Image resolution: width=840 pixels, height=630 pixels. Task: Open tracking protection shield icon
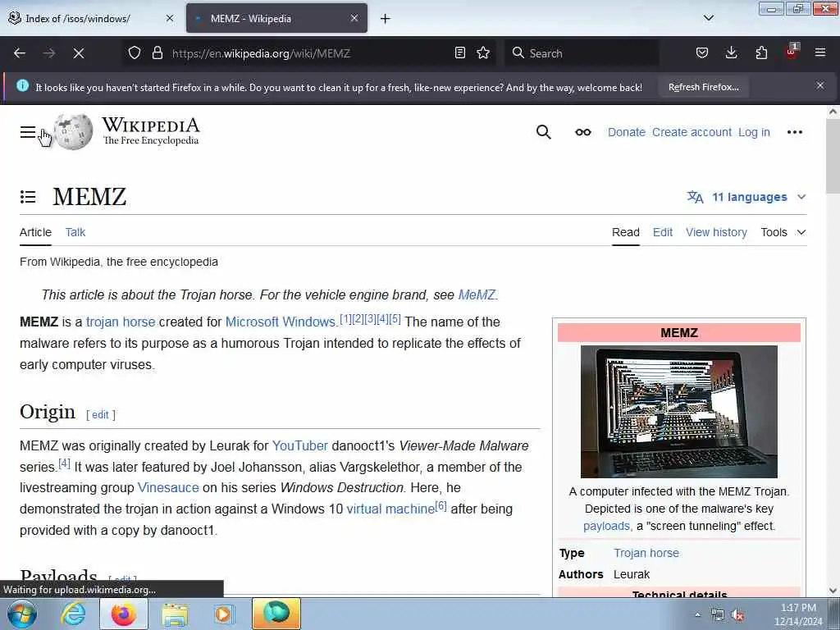pyautogui.click(x=135, y=53)
